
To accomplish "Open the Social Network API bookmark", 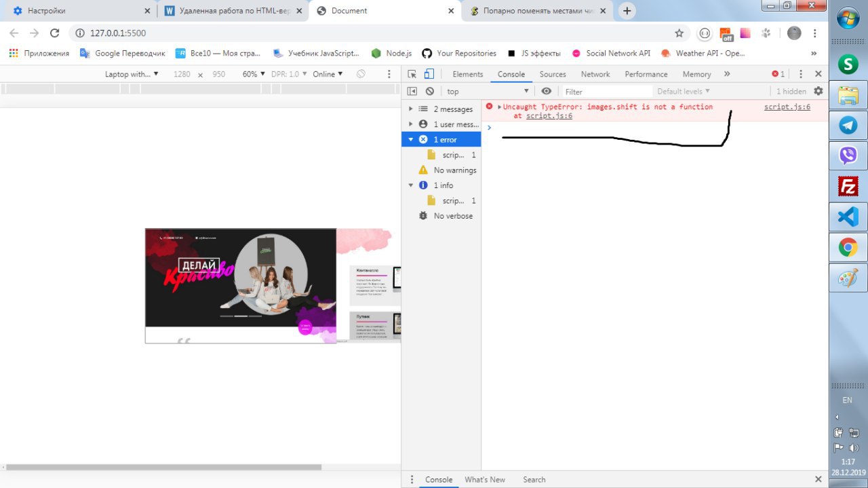I will click(611, 53).
